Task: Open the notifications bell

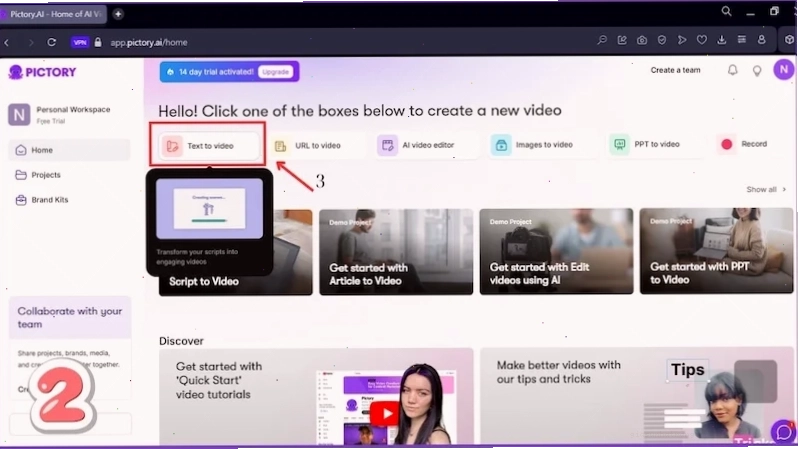Action: pyautogui.click(x=732, y=70)
